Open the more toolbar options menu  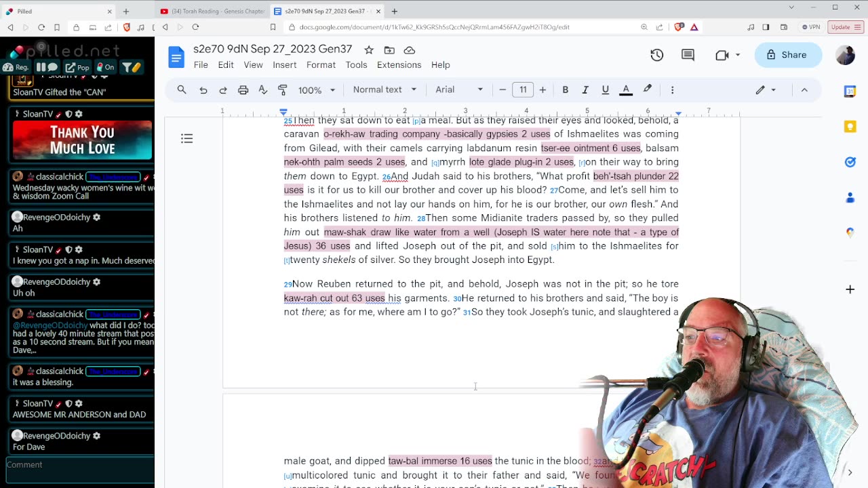click(x=672, y=89)
